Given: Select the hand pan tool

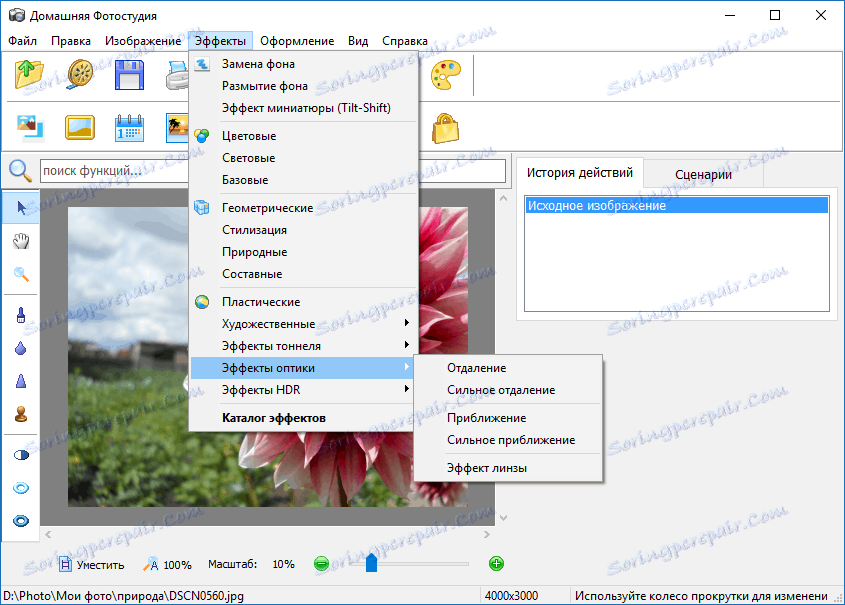Looking at the screenshot, I should pos(20,240).
